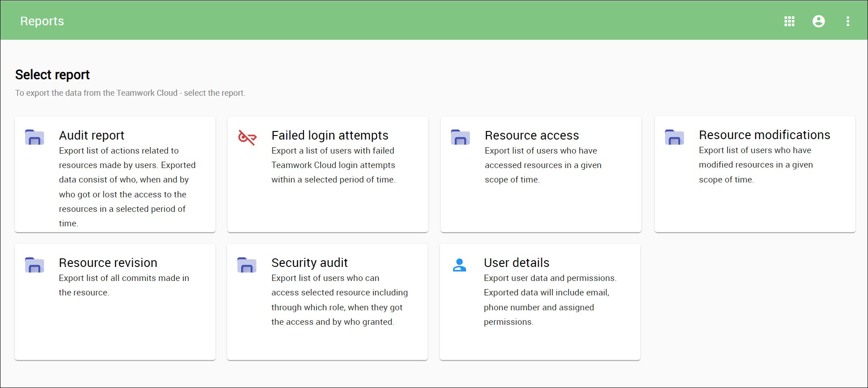Click the Audit report card description text
The height and width of the screenshot is (388, 868).
tap(126, 187)
